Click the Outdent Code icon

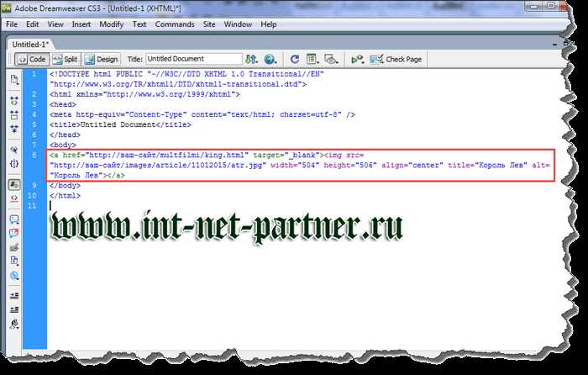(14, 309)
